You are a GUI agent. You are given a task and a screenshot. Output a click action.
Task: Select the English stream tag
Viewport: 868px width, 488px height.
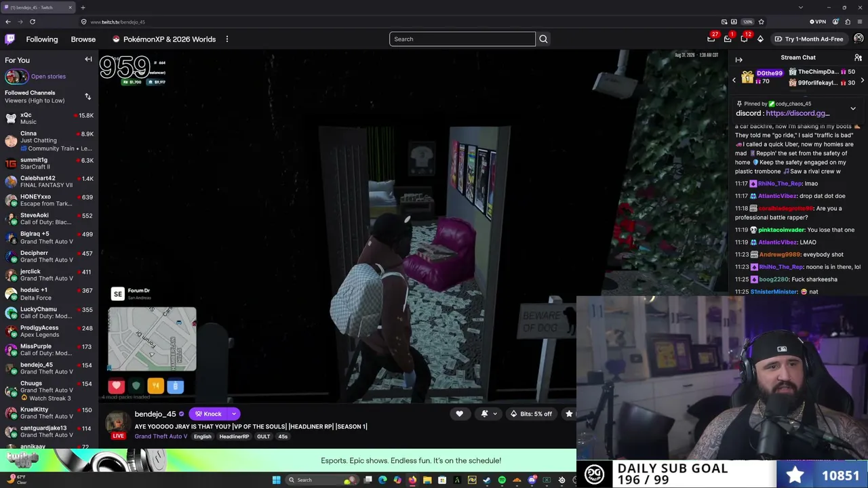(203, 436)
